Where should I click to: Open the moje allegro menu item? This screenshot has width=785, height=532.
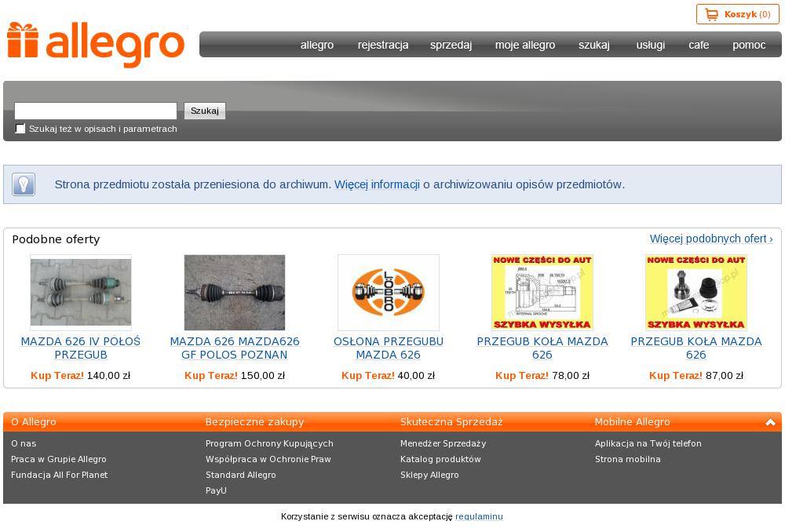coord(525,45)
